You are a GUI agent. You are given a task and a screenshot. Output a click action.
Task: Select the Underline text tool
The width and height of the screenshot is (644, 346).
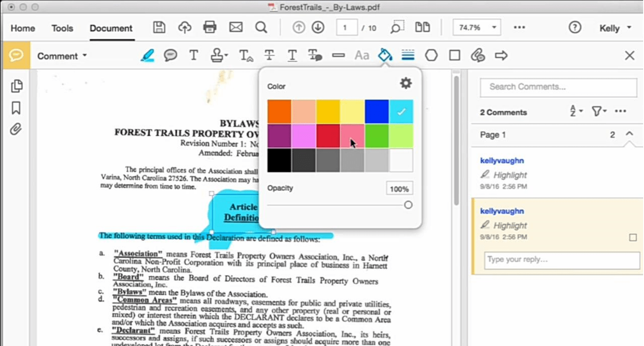(x=292, y=55)
